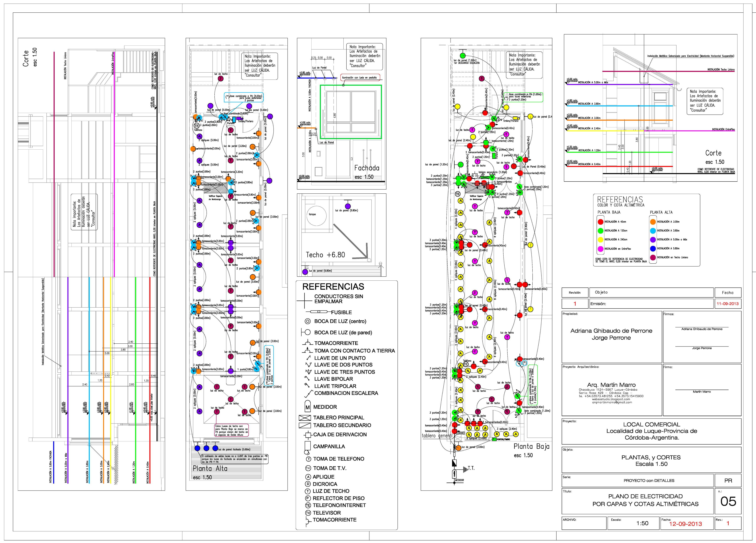Select the LLAVE DE TRES PUNTOS symbol

pyautogui.click(x=308, y=372)
